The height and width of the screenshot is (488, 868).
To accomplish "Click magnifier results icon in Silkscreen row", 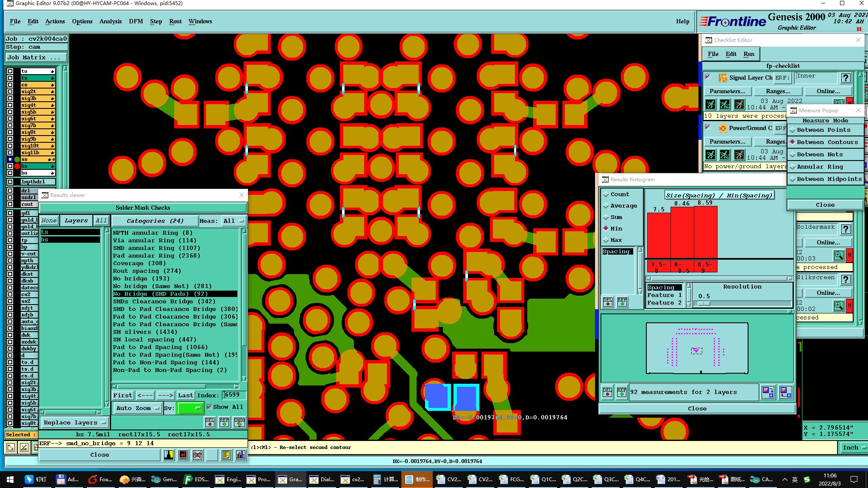I will 838,306.
